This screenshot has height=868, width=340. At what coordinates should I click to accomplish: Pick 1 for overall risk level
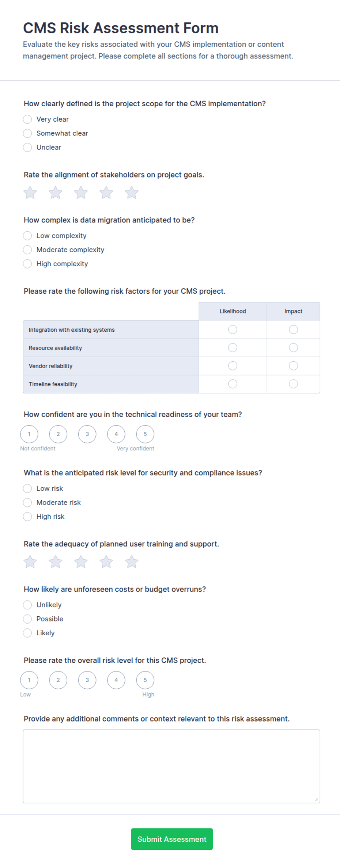[x=29, y=680]
